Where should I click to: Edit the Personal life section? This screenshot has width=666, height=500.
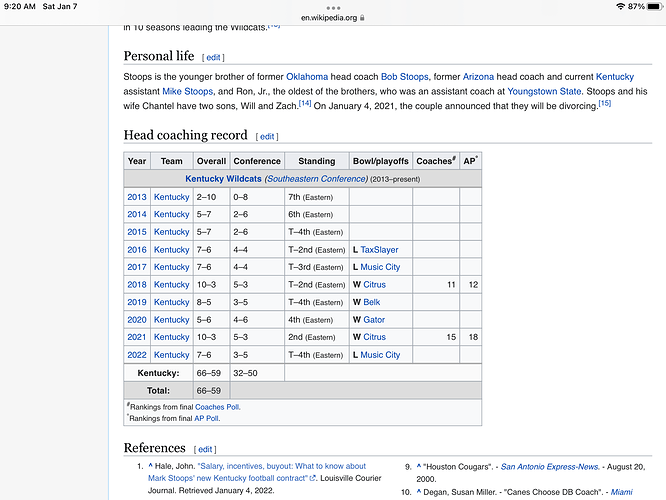coord(213,57)
